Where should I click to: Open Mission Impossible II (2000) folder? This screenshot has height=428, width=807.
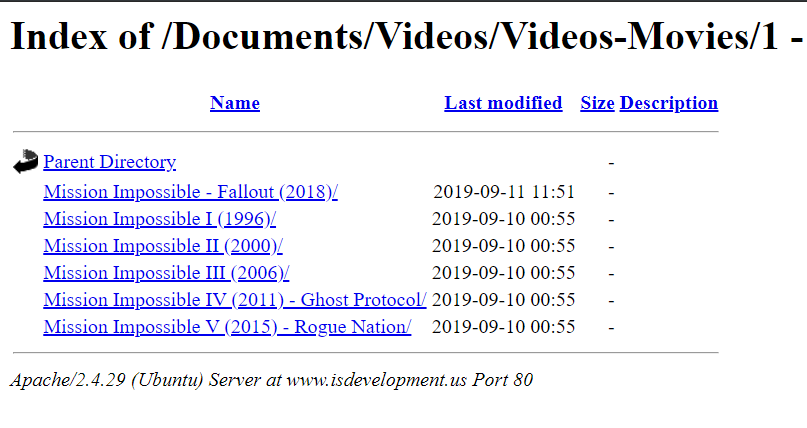coord(163,246)
